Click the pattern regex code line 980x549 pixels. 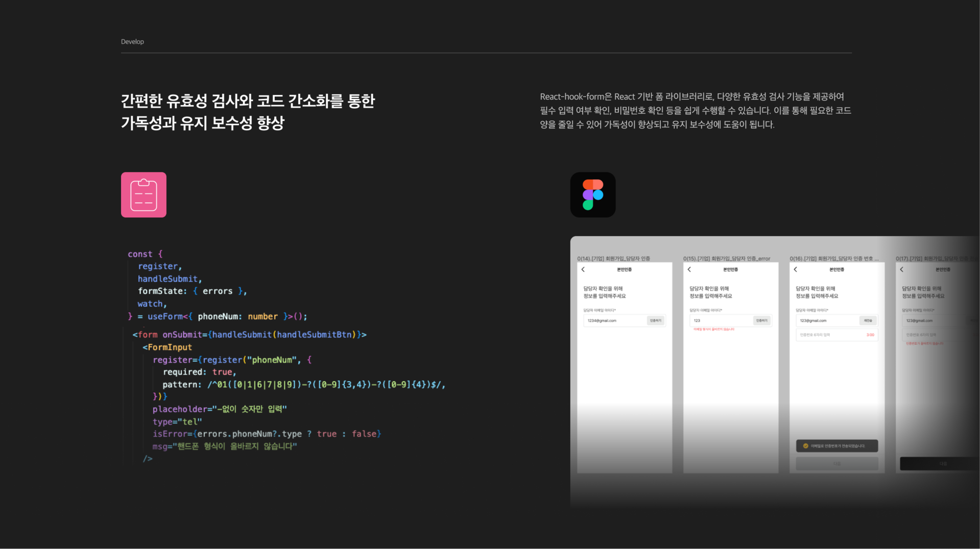pyautogui.click(x=304, y=385)
